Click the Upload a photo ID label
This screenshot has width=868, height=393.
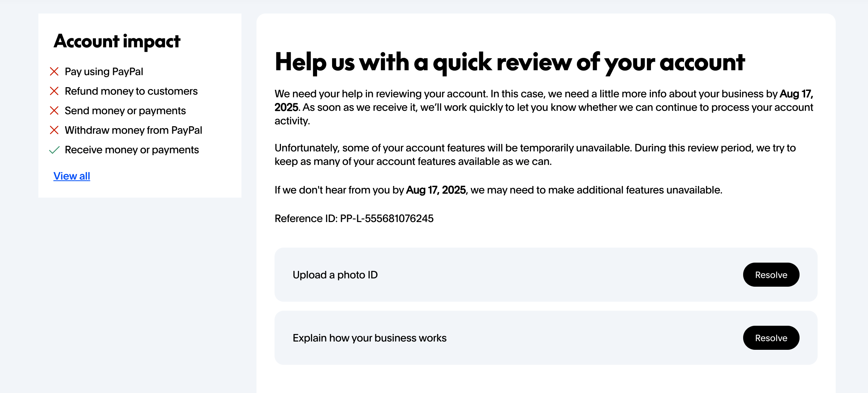(x=335, y=275)
